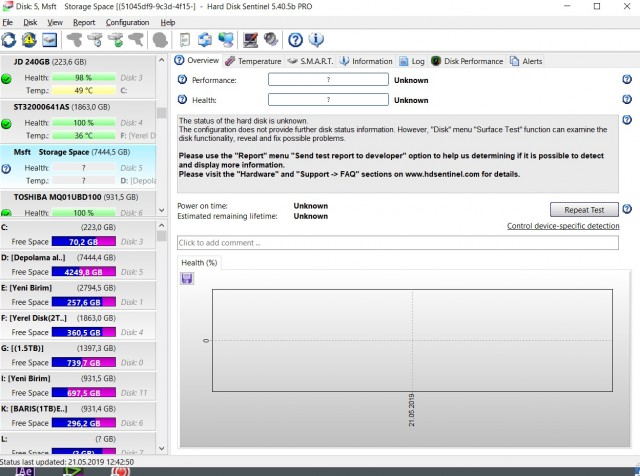The image size is (640, 476).
Task: Switch to the Alerts tab
Action: (x=526, y=61)
